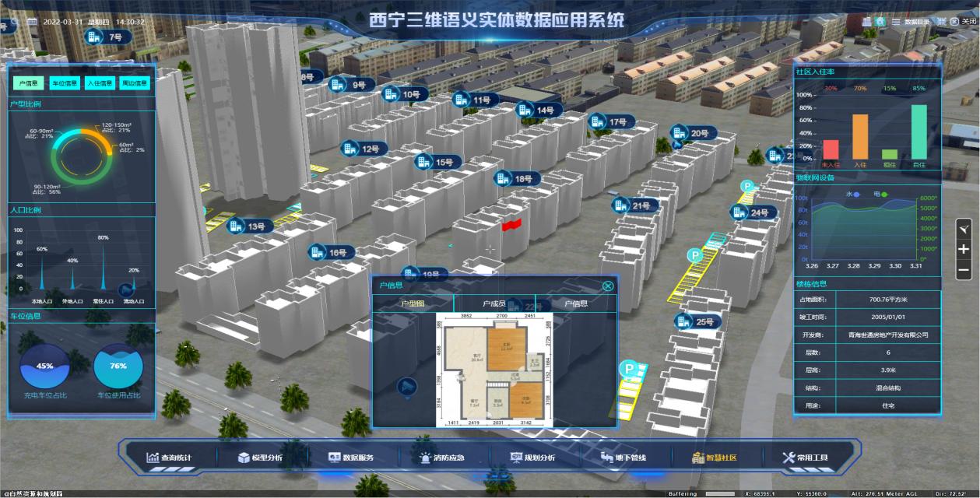Switch to the 户成员 tab
This screenshot has height=498, width=980.
click(494, 303)
